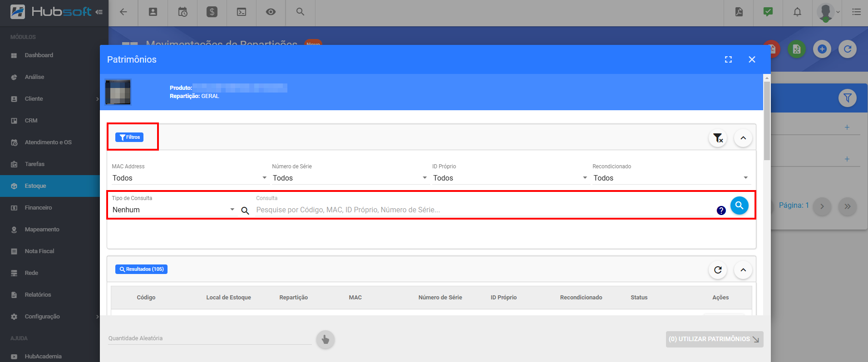The width and height of the screenshot is (868, 362).
Task: Click background green spreadsheet export icon
Action: (x=797, y=49)
